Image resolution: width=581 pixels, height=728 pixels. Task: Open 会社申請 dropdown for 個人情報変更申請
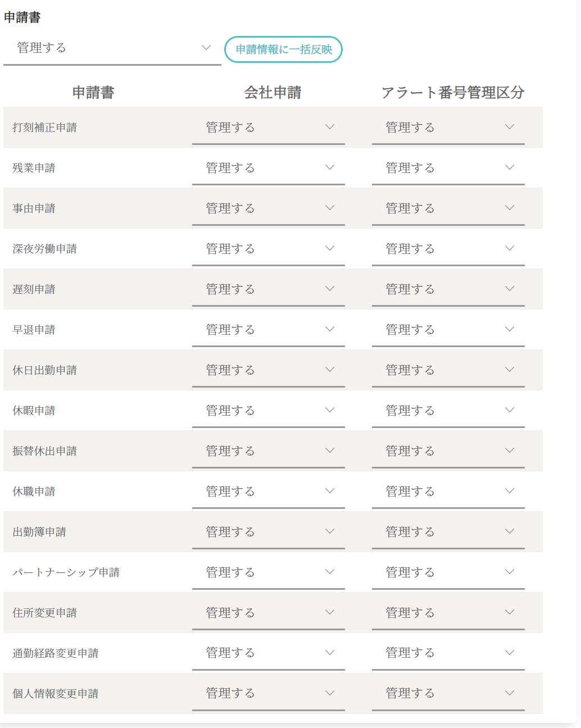point(269,694)
